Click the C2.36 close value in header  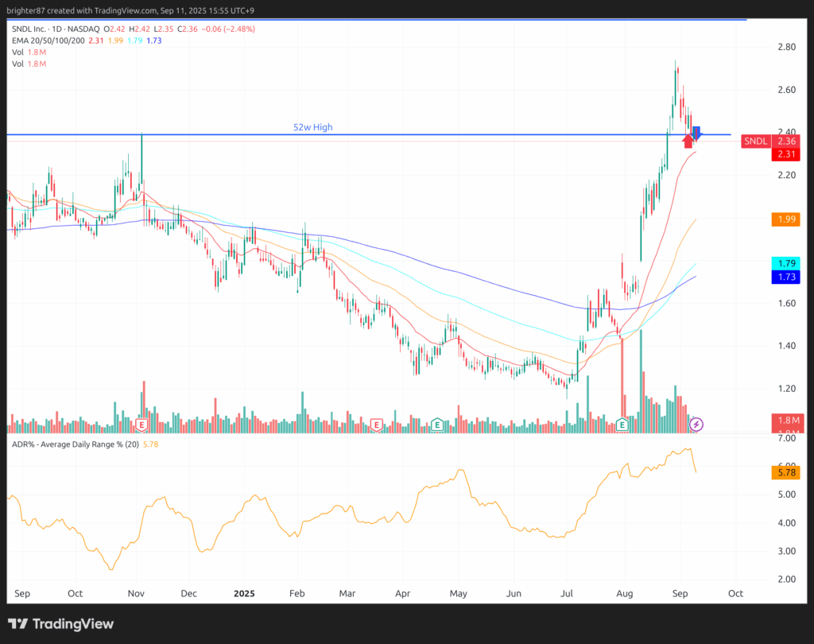(188, 29)
